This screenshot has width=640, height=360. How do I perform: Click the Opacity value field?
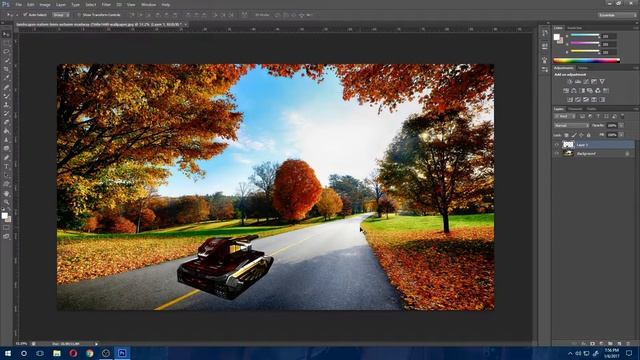[x=612, y=125]
